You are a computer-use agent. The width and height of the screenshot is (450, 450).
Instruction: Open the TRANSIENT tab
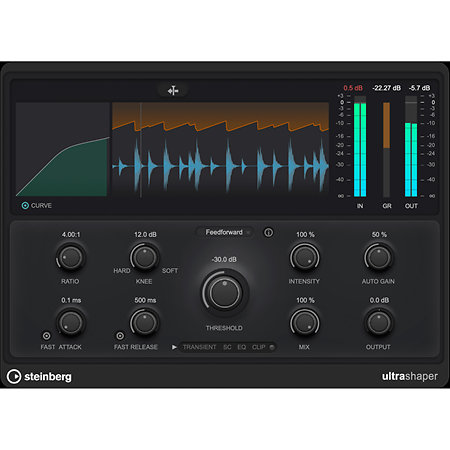click(199, 347)
